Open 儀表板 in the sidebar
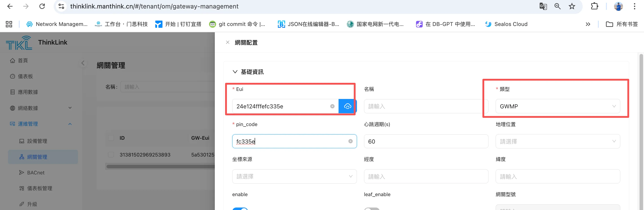Viewport: 644px width, 210px height. coord(21,76)
